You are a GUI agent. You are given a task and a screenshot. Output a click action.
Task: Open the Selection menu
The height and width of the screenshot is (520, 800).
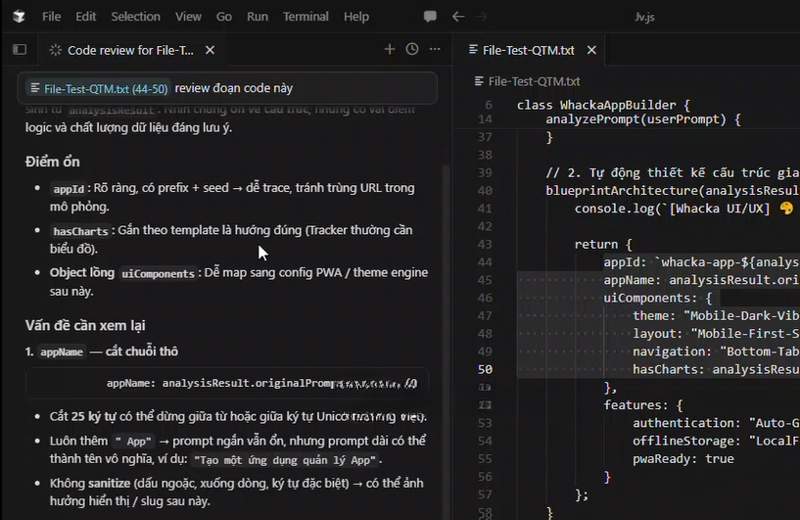[x=136, y=17]
